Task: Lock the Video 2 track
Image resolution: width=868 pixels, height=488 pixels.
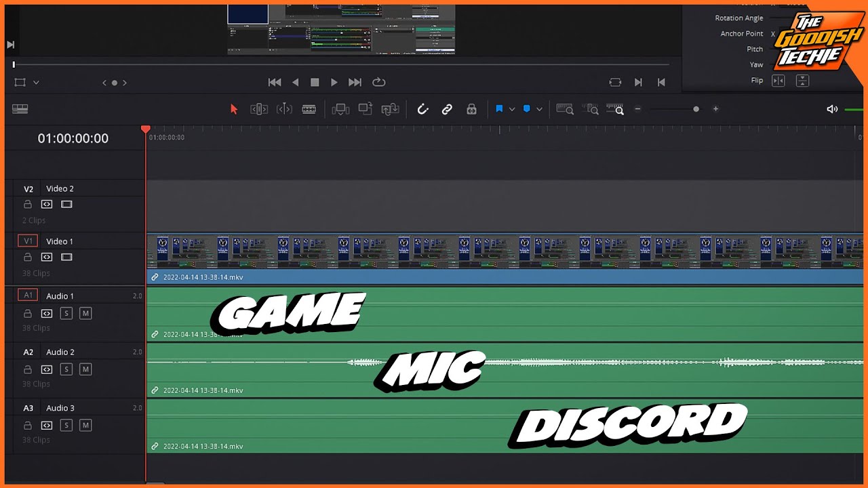Action: [28, 204]
